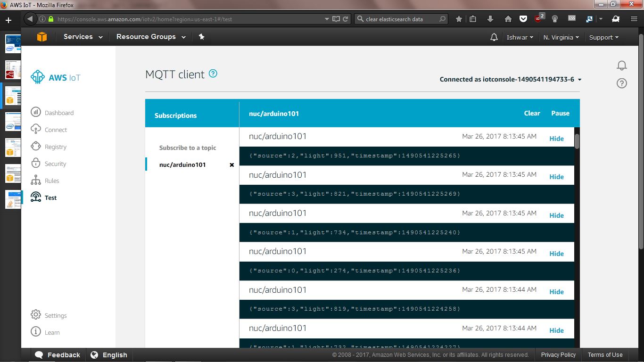The height and width of the screenshot is (362, 644).
Task: Click the help circle icon on right panel
Action: [622, 83]
